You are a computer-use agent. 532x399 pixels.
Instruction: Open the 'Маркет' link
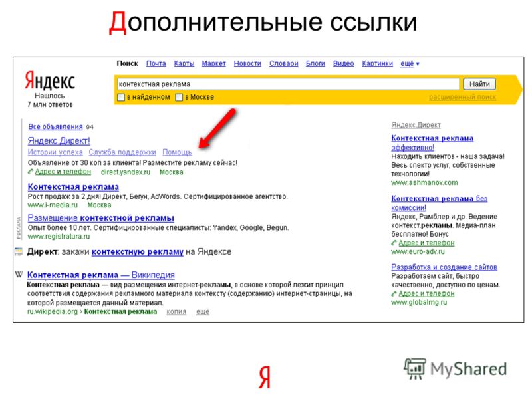[x=213, y=63]
